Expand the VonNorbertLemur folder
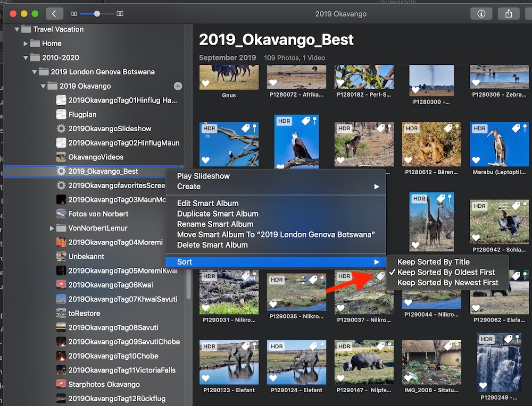 point(52,228)
